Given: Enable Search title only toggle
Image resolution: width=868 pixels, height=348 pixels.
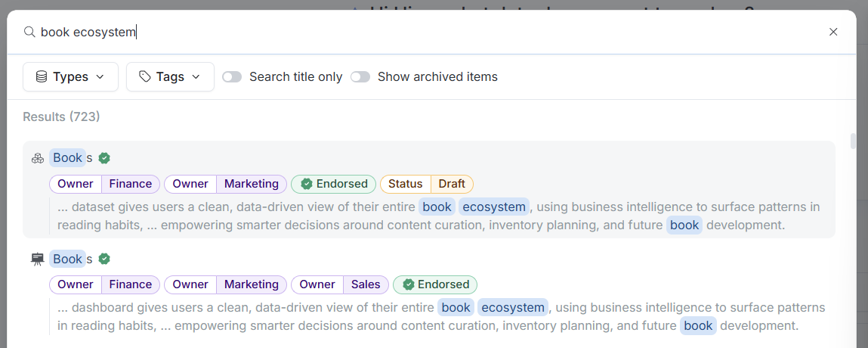Looking at the screenshot, I should (232, 76).
